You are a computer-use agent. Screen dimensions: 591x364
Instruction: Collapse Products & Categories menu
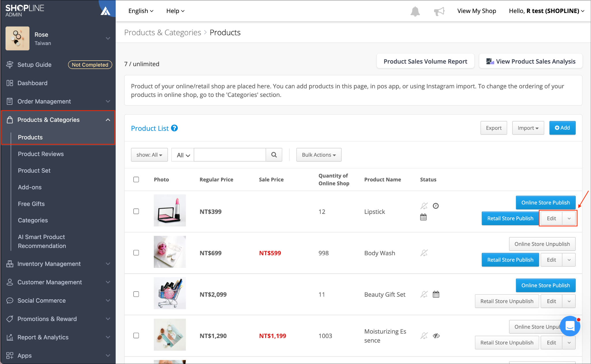[x=58, y=120]
